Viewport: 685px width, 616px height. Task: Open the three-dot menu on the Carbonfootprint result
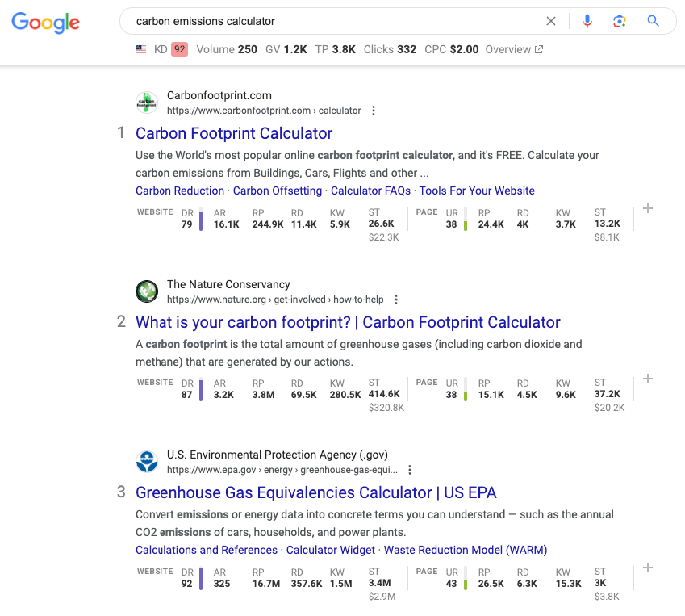point(373,111)
